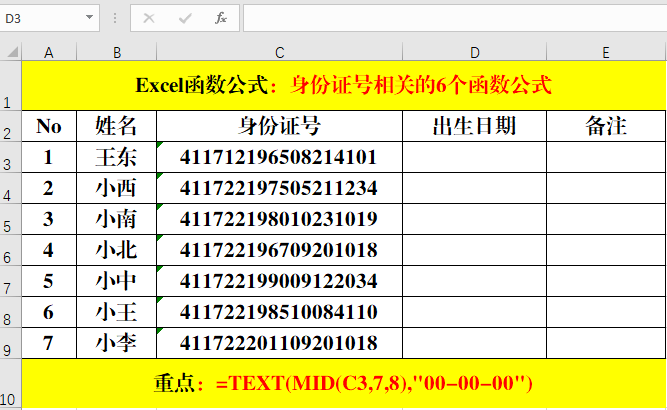
Task: Click the empty birth date cell for 小北
Action: click(474, 251)
